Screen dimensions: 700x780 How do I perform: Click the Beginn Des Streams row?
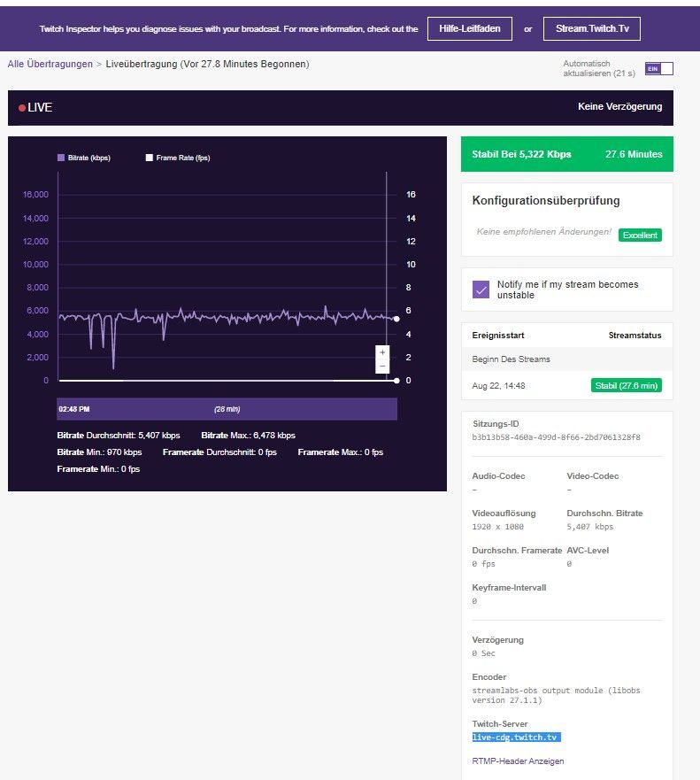coord(566,359)
